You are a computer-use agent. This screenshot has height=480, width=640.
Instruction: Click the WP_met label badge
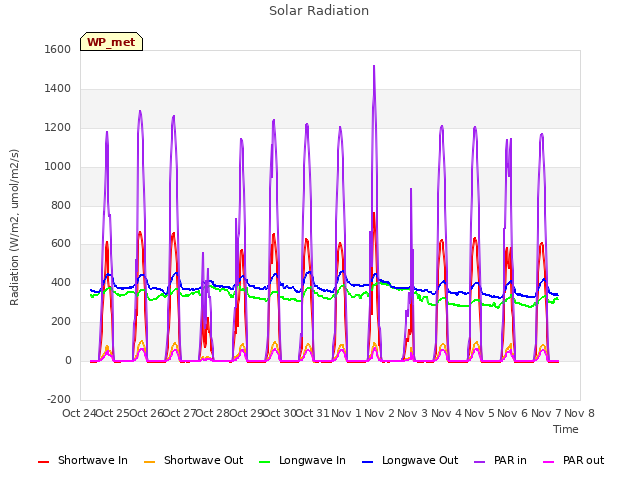111,42
